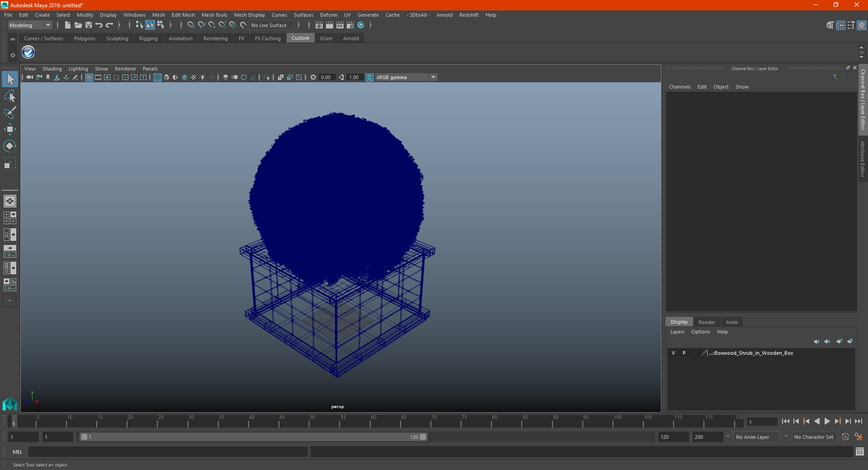868x470 pixels.
Task: Choose the Rotate tool
Action: coord(10,146)
